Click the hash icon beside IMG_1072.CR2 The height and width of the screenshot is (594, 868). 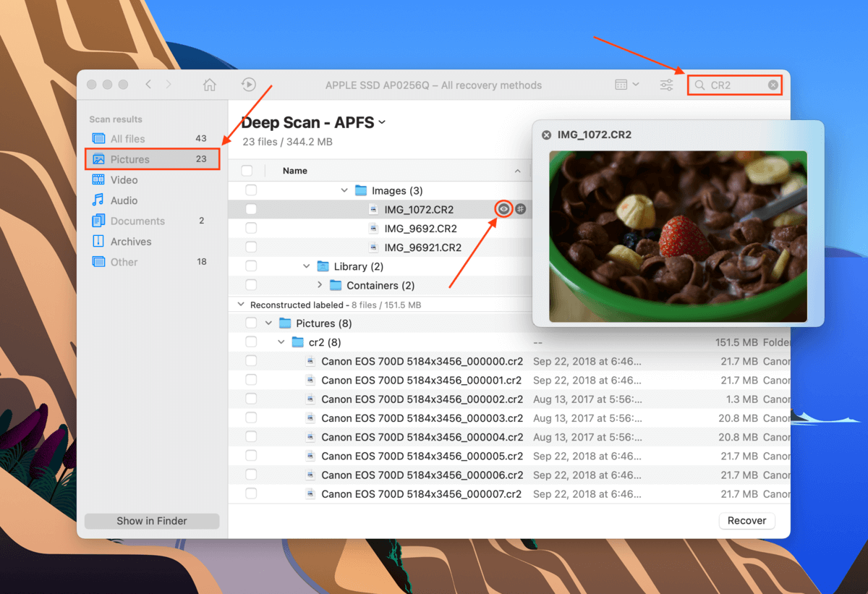click(520, 209)
